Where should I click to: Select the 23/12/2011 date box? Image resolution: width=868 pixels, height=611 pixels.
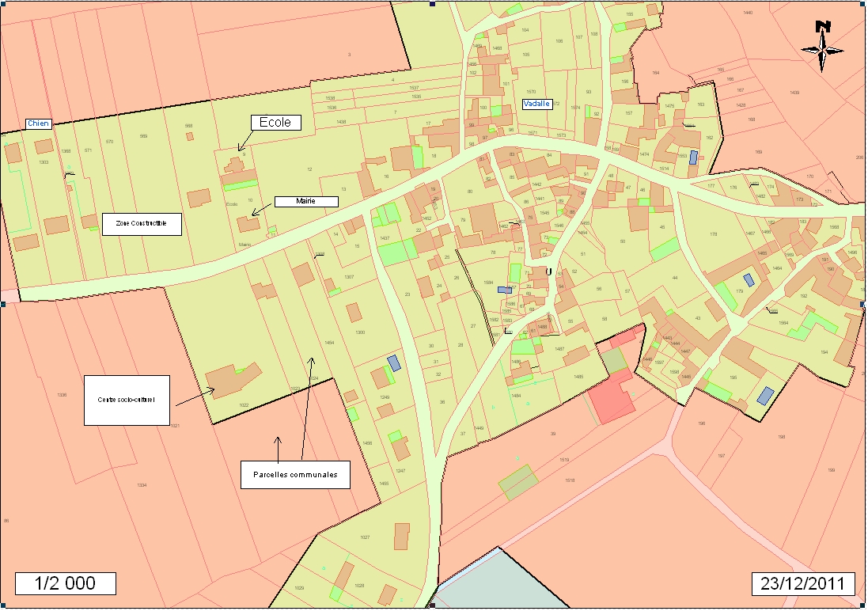802,584
